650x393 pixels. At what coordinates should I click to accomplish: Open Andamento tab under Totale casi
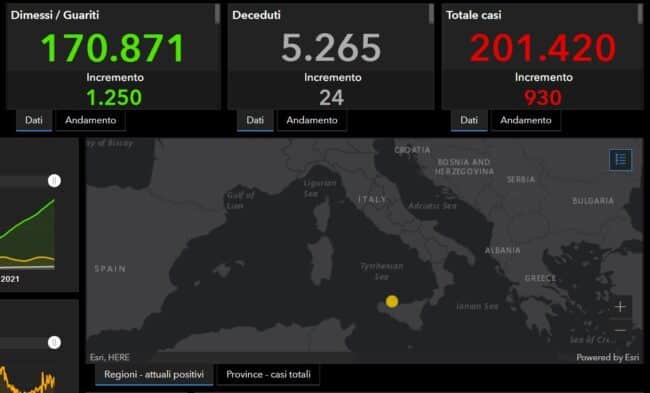pos(526,120)
